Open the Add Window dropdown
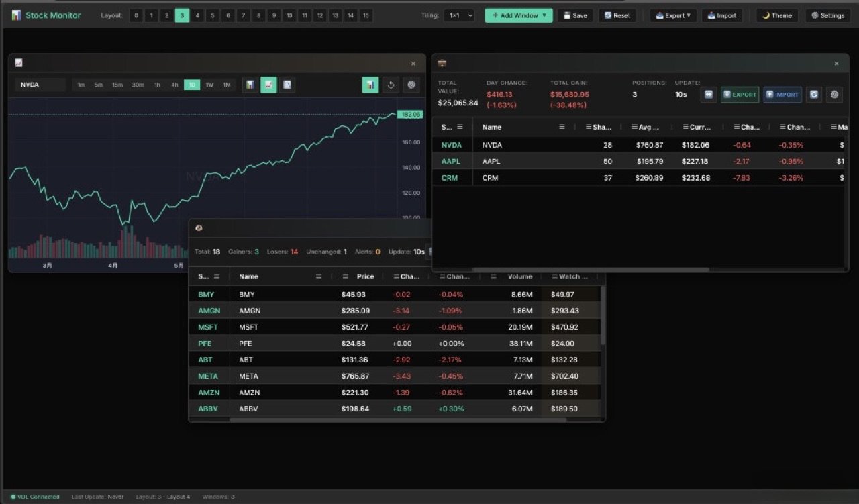 click(519, 15)
